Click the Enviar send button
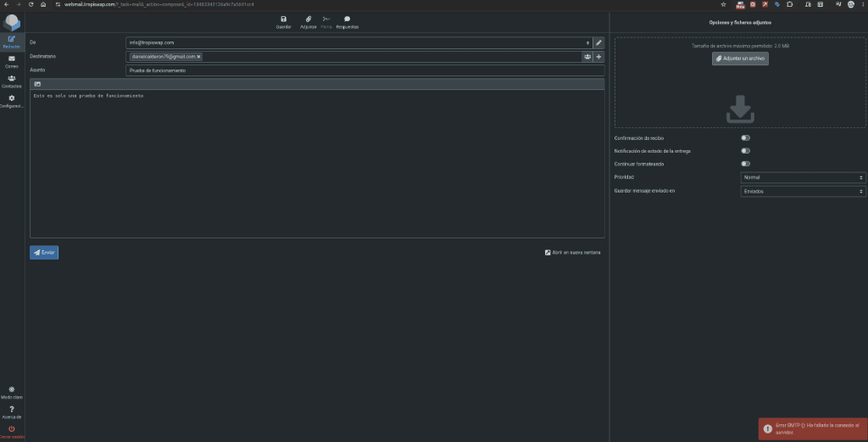 pos(44,253)
